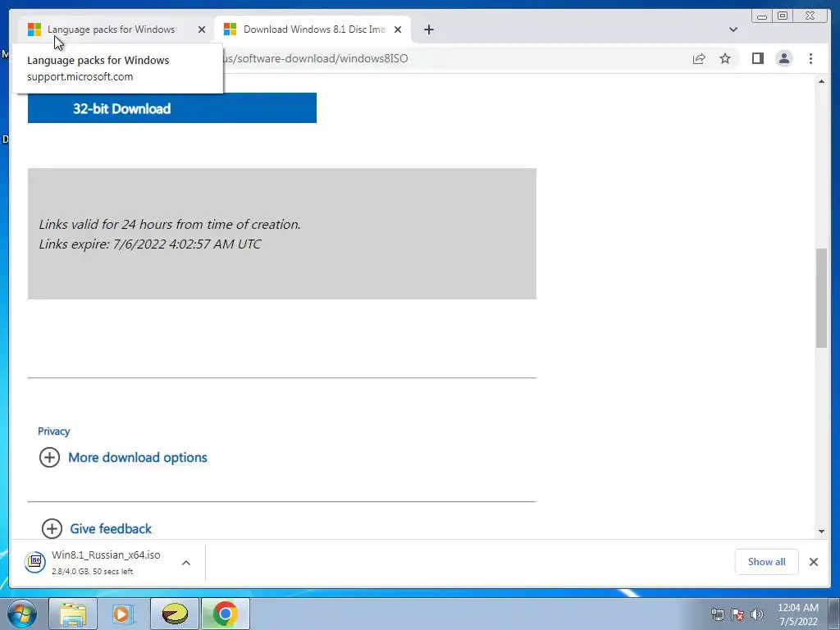
Task: Open Windows Explorer from the taskbar
Action: coord(73,614)
